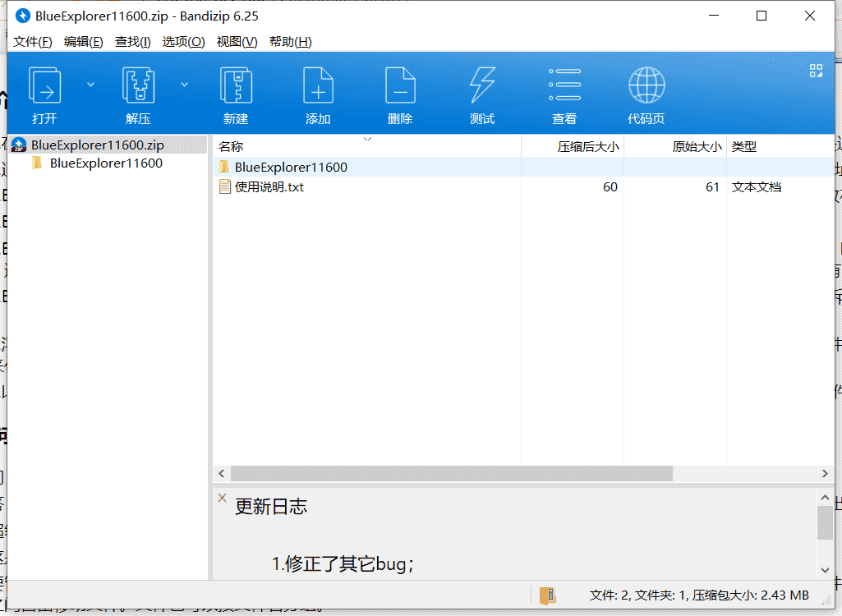Click the sort indicator chevron above 名称 column

coord(367,139)
